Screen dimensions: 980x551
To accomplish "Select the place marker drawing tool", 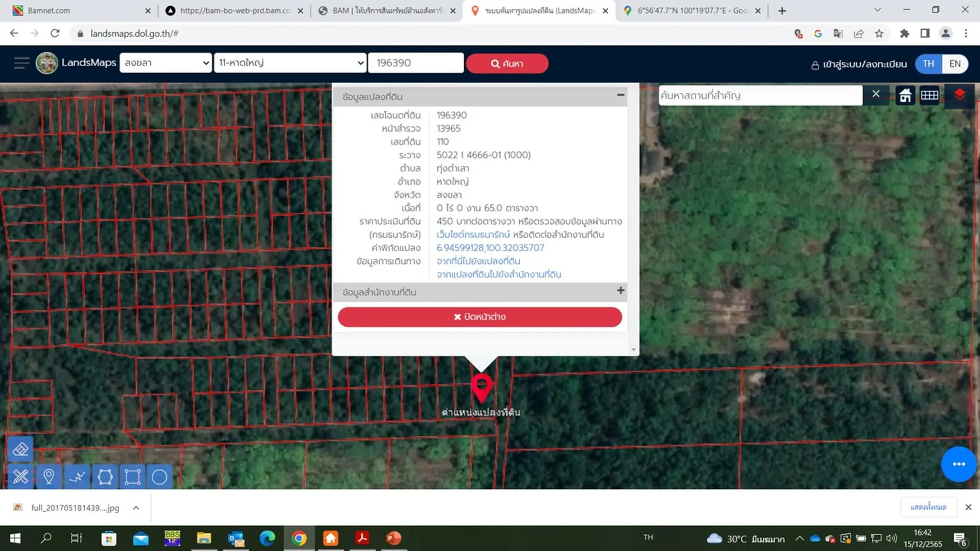I will 48,476.
